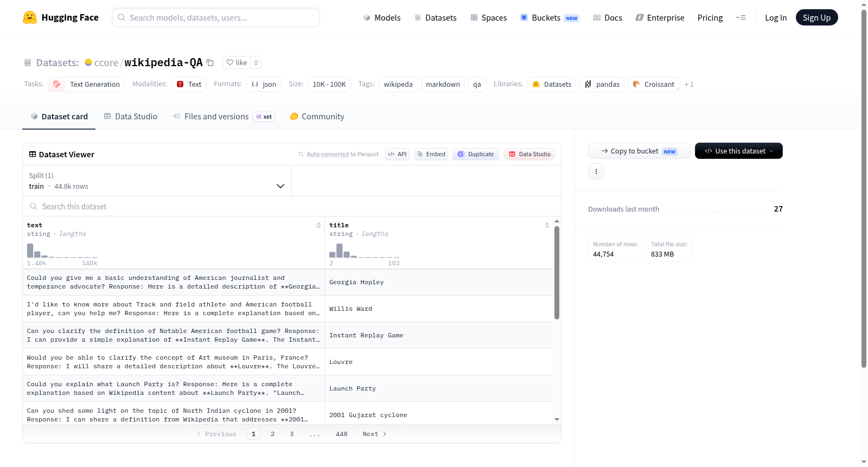Click the Louvre title cell
Screen dimensions: 868x467
438,362
